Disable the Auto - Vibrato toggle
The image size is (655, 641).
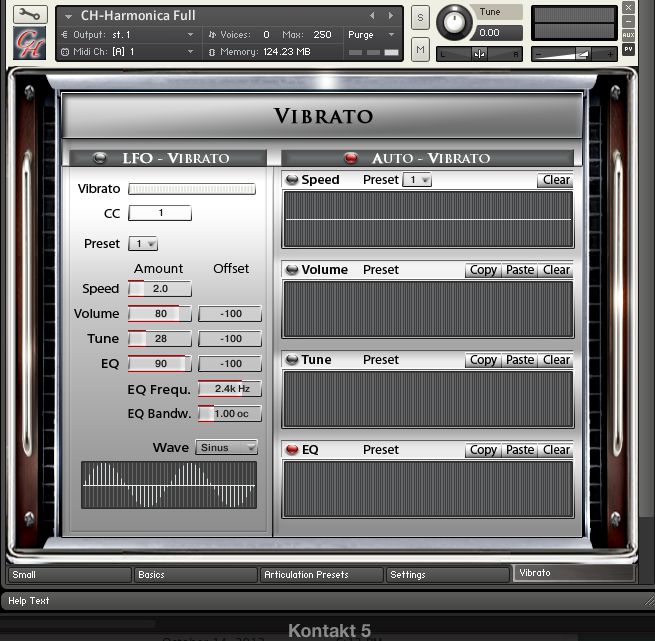pos(351,158)
